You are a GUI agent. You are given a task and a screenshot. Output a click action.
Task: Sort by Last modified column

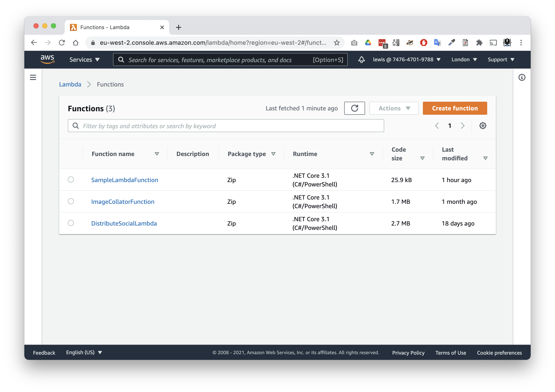(485, 158)
